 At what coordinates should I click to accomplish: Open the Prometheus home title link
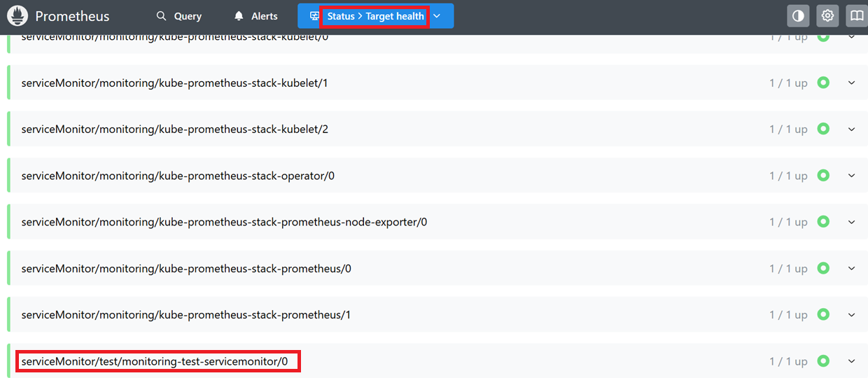tap(72, 16)
